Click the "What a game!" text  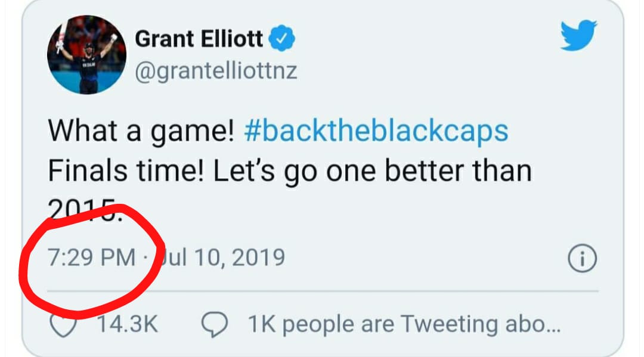click(x=140, y=131)
